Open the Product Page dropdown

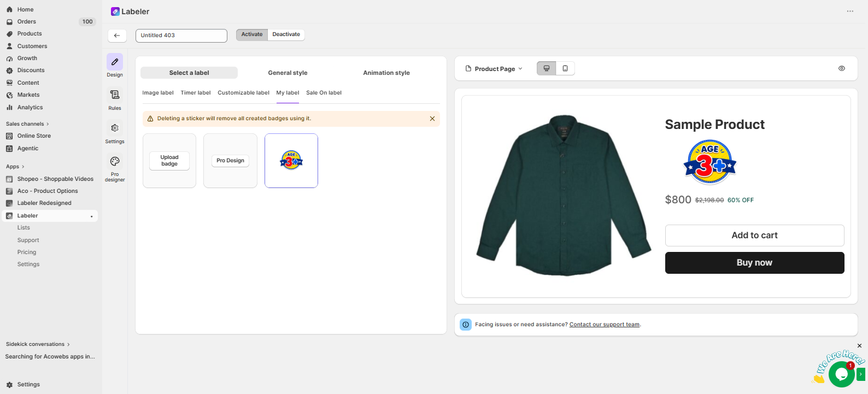pos(494,69)
